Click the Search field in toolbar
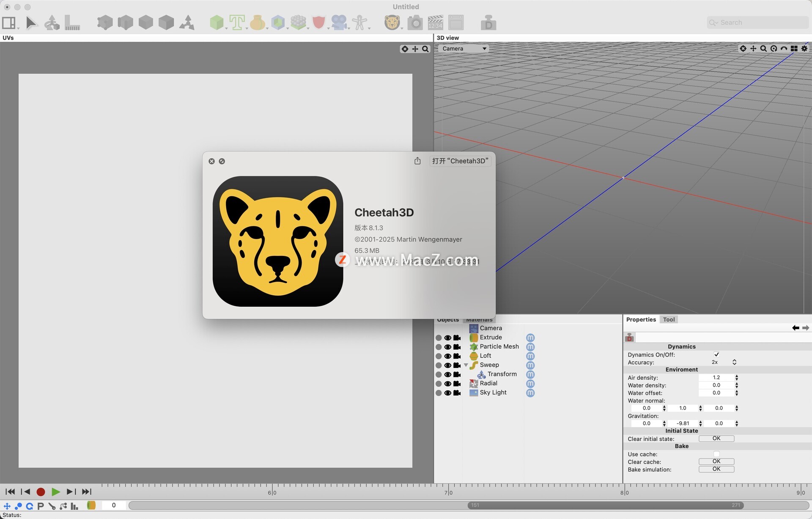 [757, 22]
